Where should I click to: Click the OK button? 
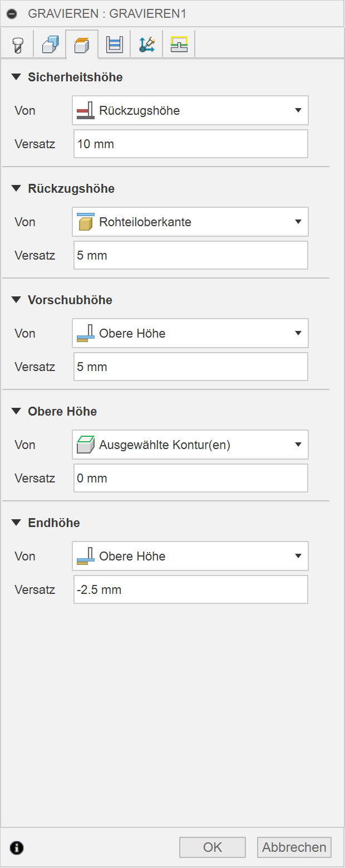tap(212, 847)
